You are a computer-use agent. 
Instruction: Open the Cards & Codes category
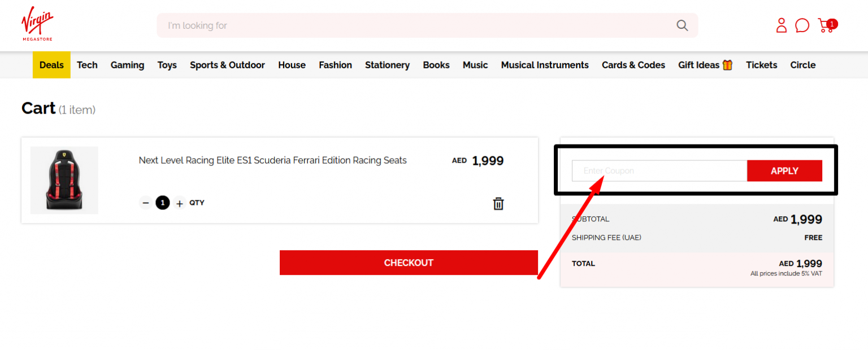(633, 64)
